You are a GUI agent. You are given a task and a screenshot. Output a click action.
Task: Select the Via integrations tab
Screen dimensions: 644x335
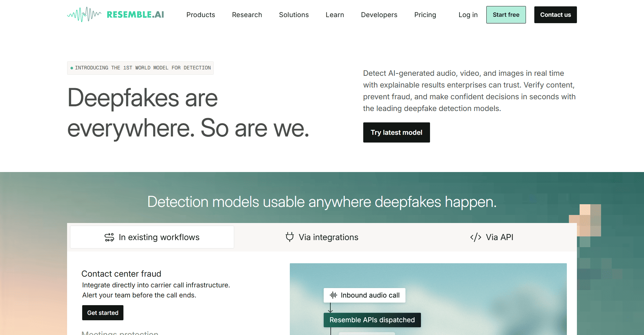322,237
